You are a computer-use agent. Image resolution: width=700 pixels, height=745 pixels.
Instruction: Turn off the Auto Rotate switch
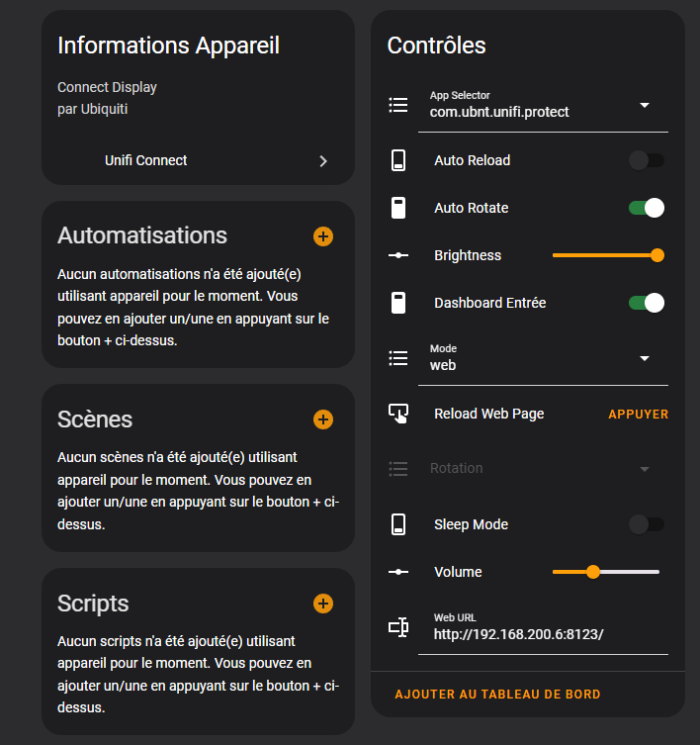tap(647, 208)
